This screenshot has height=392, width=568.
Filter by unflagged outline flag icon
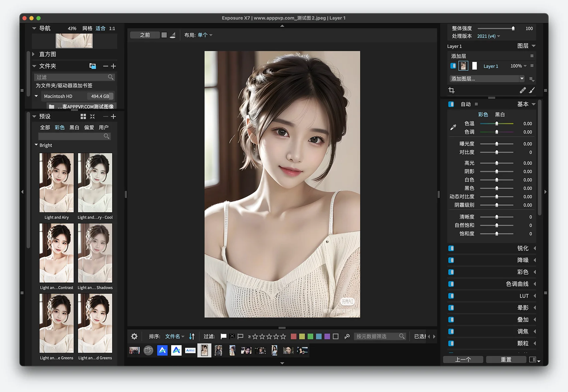tap(240, 336)
